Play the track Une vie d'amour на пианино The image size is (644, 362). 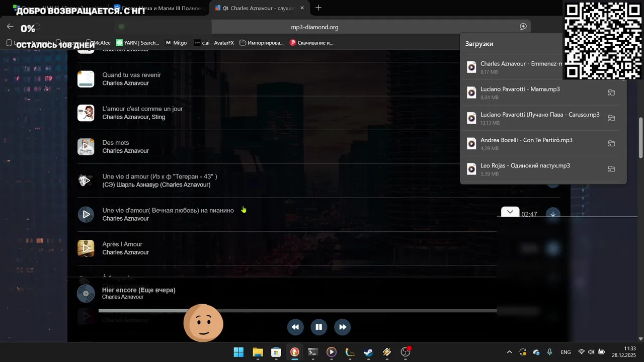pyautogui.click(x=86, y=214)
